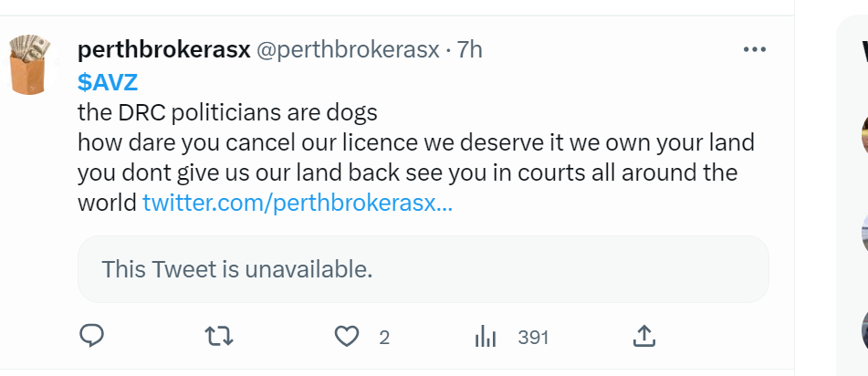Reply to the perthbrokerasx tweet
Viewport: 868px width, 376px height.
pos(91,337)
